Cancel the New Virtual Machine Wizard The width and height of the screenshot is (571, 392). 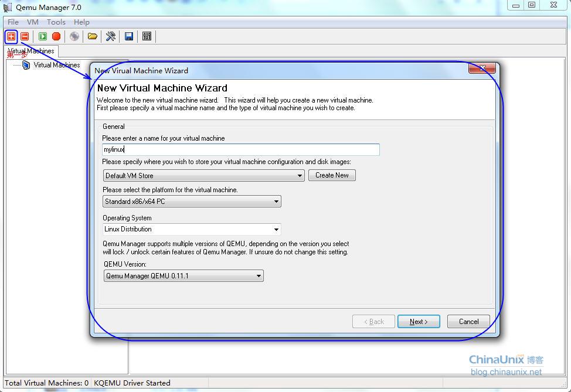point(468,321)
